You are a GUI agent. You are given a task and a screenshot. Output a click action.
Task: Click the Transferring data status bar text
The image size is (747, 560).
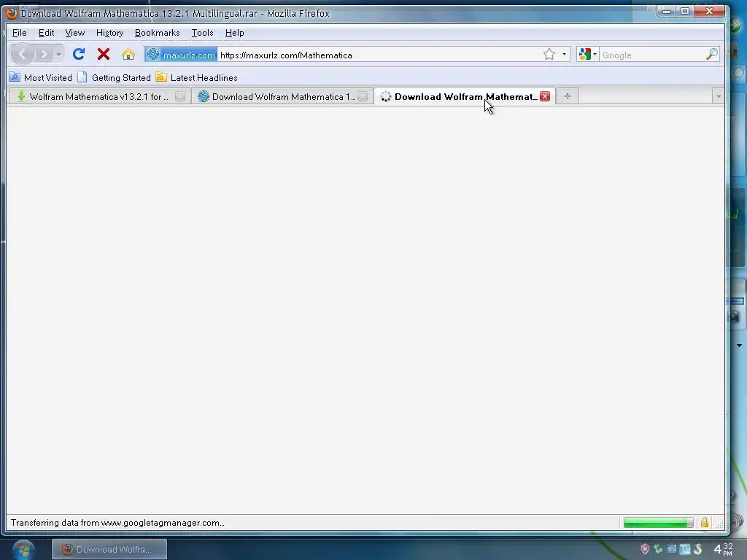[x=117, y=523]
